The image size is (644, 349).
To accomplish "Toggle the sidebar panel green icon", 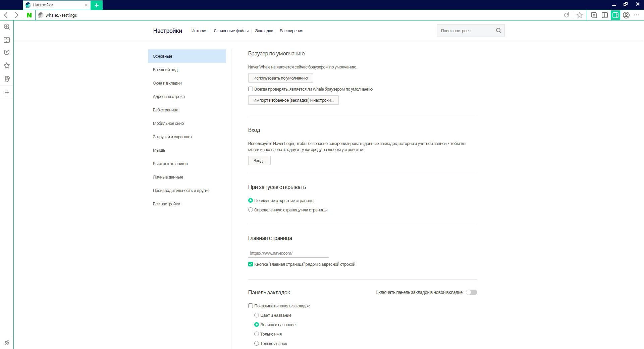I will tap(615, 15).
